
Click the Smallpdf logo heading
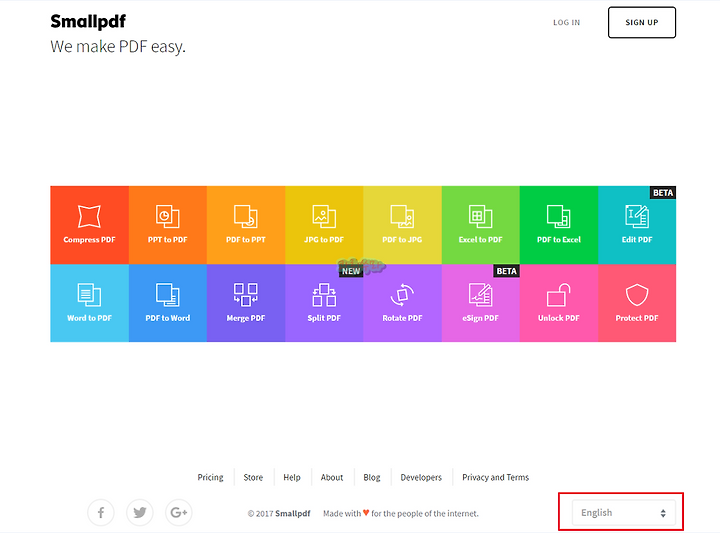click(88, 22)
